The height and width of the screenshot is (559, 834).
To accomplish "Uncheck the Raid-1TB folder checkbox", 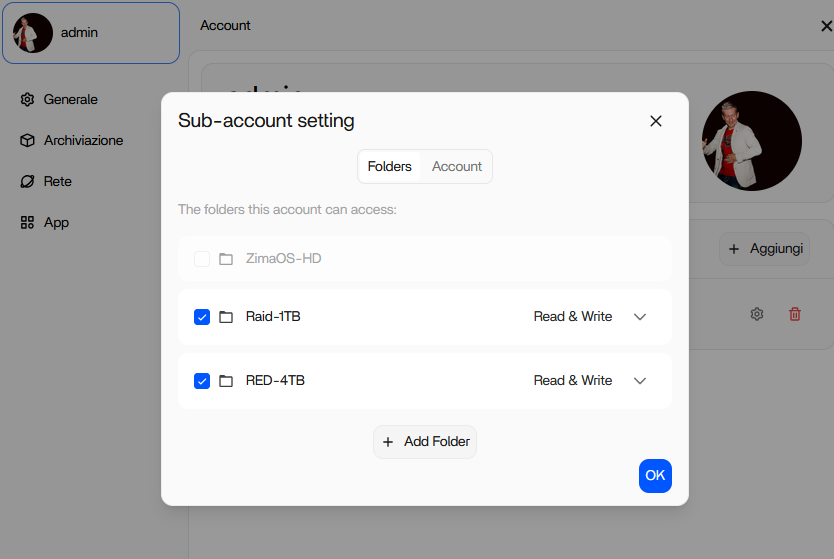I will pos(202,317).
